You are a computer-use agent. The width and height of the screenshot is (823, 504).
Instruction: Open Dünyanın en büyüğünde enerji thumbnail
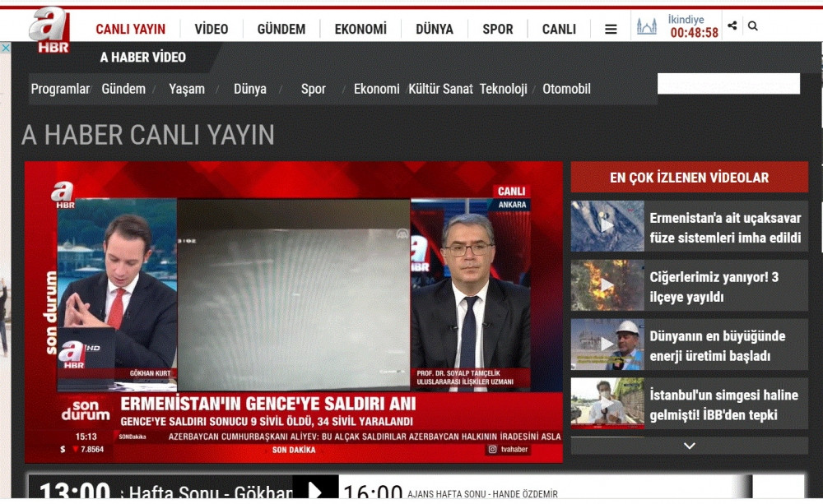(x=607, y=344)
